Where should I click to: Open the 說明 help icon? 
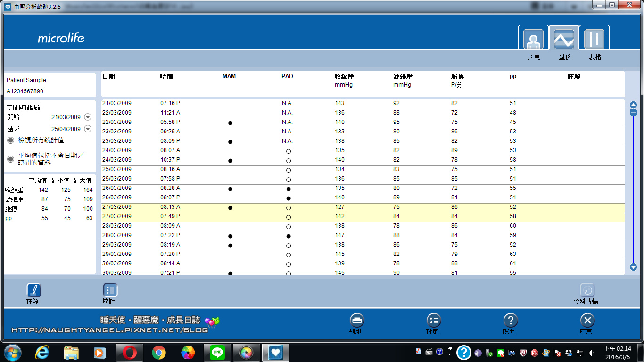click(511, 321)
